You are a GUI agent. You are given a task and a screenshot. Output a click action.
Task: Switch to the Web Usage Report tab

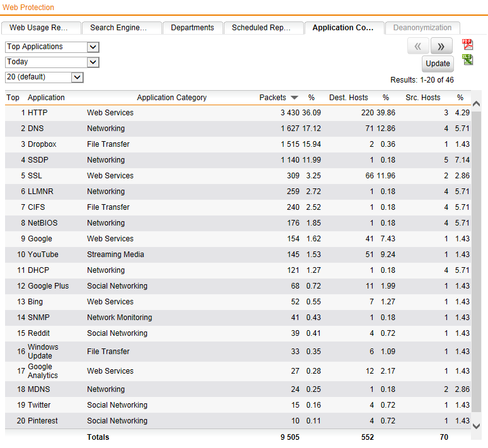(42, 28)
